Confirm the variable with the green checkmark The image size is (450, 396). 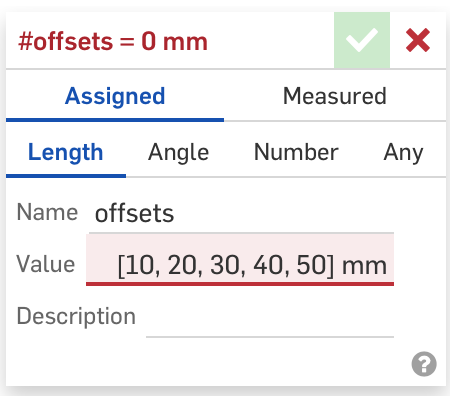362,40
